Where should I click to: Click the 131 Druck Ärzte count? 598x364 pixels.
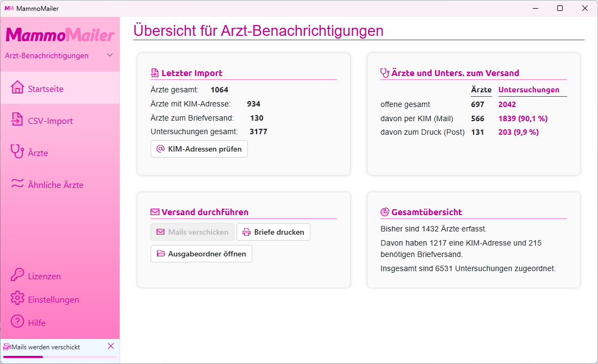(477, 132)
